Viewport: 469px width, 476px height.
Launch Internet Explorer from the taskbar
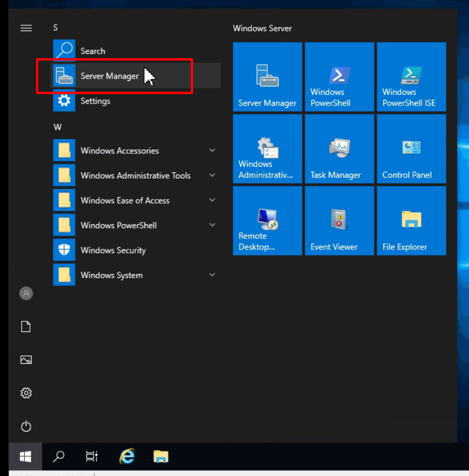click(127, 456)
